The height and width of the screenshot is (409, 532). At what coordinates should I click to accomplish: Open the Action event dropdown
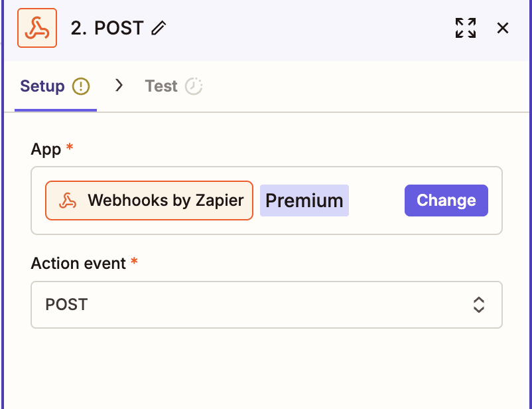(x=265, y=305)
